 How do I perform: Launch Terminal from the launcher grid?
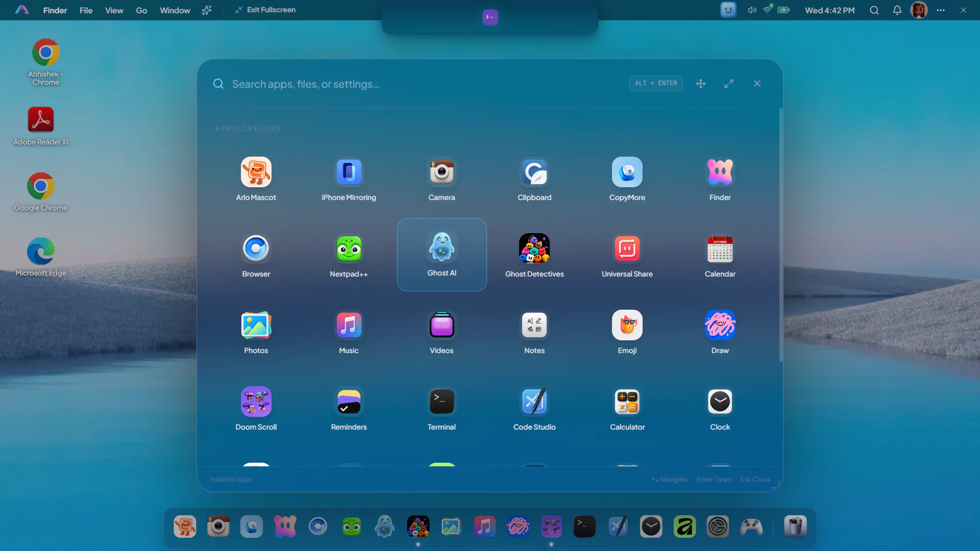(x=442, y=408)
